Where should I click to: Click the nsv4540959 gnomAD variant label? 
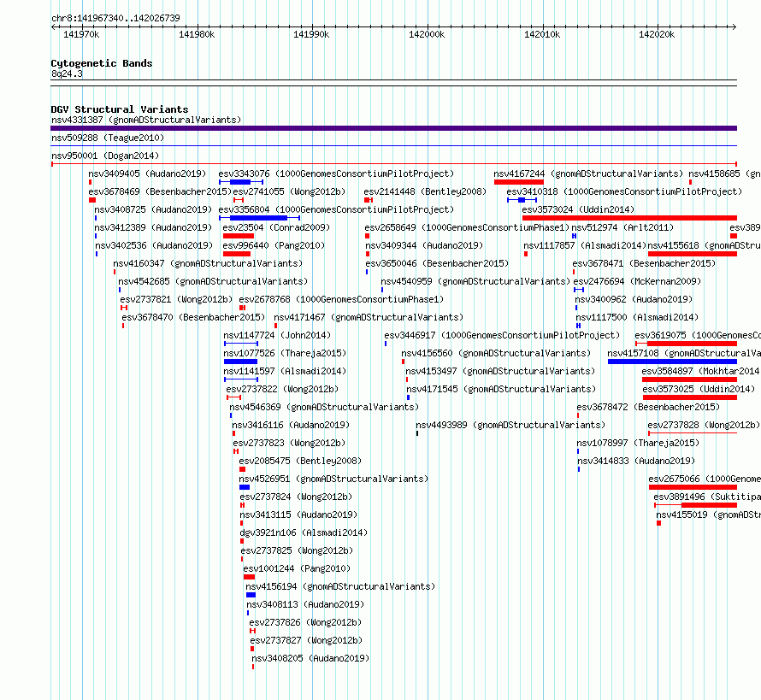[x=475, y=281]
